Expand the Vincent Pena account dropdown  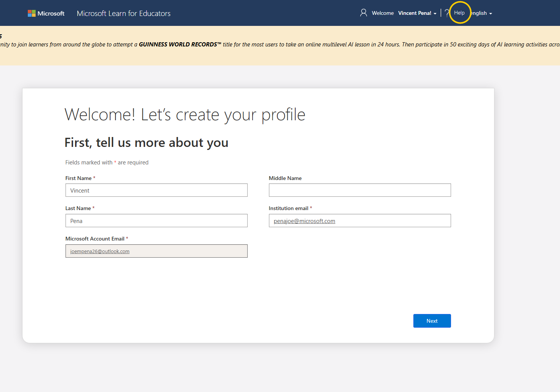pyautogui.click(x=417, y=13)
